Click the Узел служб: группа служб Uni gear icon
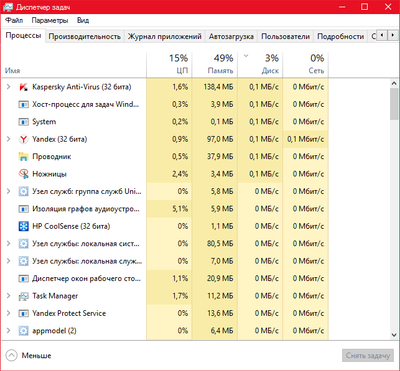This screenshot has width=400, height=371. click(23, 192)
